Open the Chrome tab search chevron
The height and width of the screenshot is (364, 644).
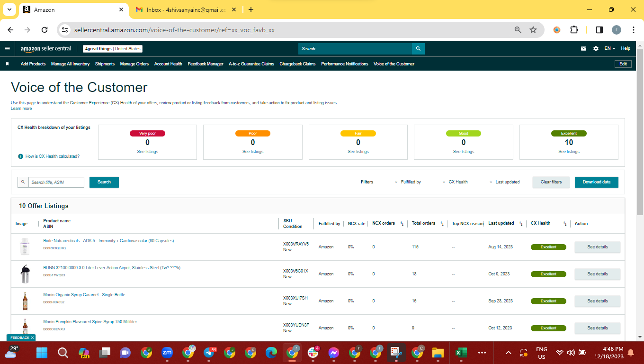[10, 9]
